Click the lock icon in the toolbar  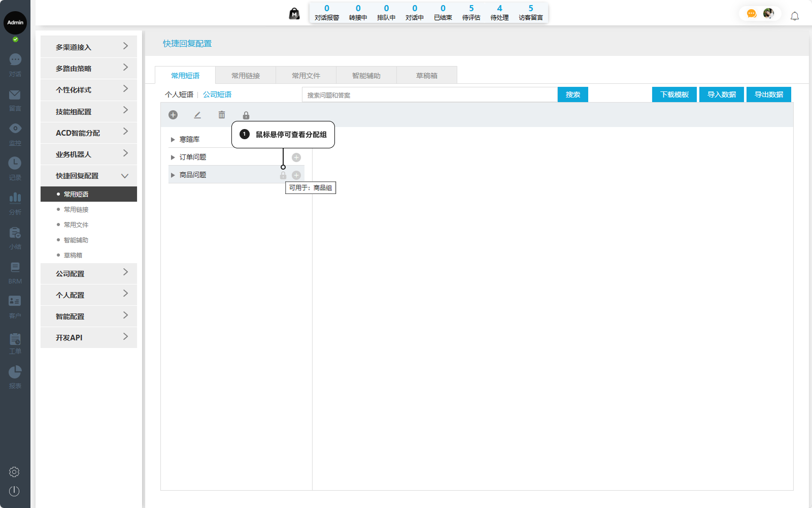coord(246,115)
